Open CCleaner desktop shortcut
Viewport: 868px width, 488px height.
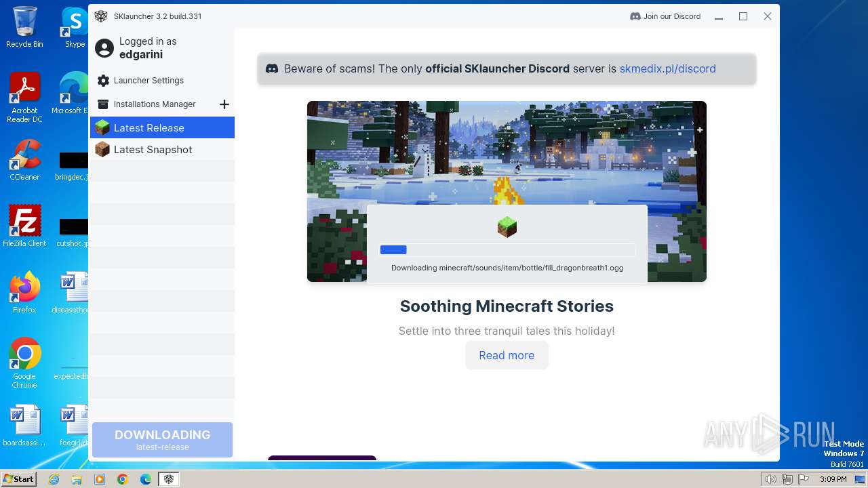pyautogui.click(x=24, y=160)
